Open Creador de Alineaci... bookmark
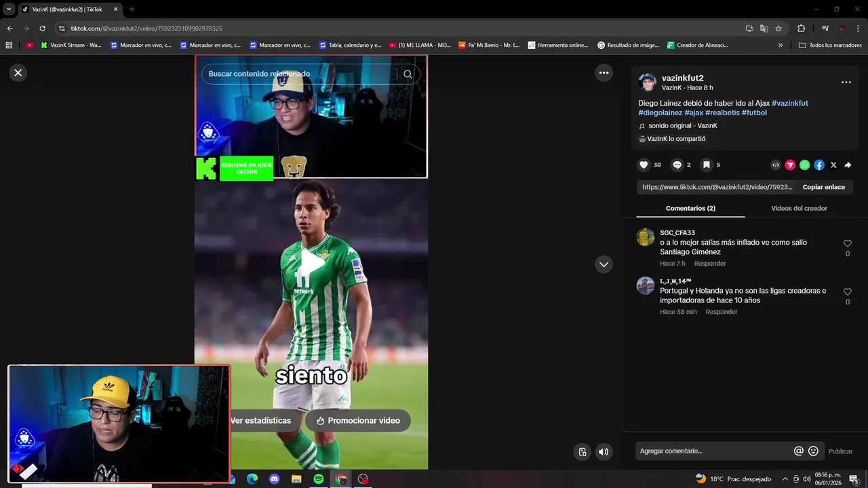 (x=697, y=45)
